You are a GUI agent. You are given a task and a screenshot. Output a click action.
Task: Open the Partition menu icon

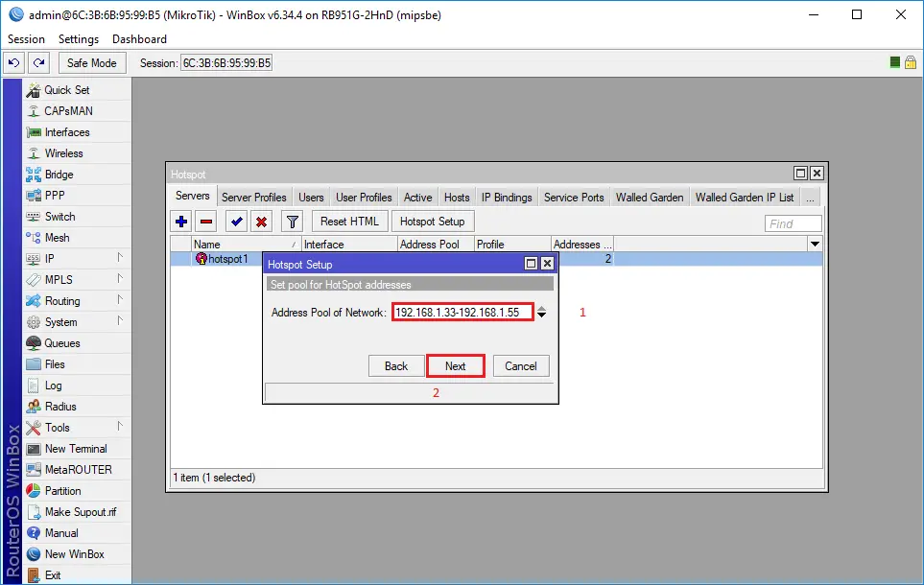34,491
